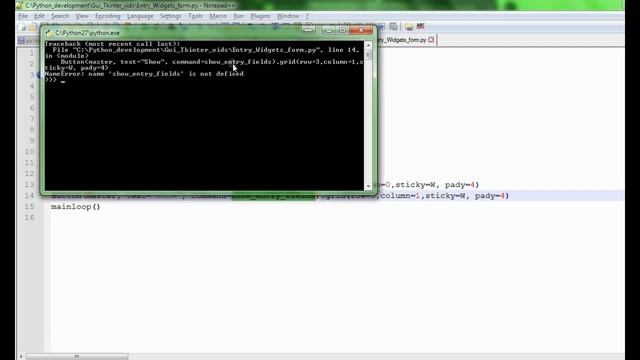Screen dimensions: 640x360
Task: Click the console vertical scrollbar thumb
Action: pos(368,55)
